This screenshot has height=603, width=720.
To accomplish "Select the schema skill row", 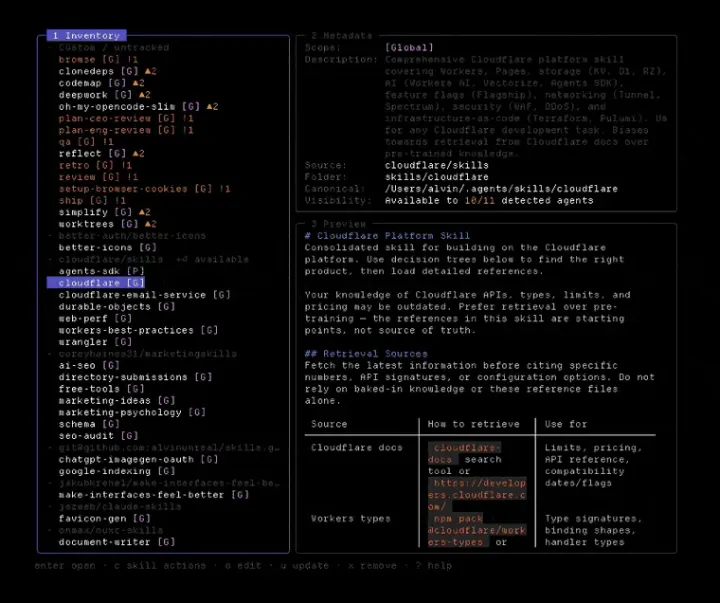I will tap(89, 424).
